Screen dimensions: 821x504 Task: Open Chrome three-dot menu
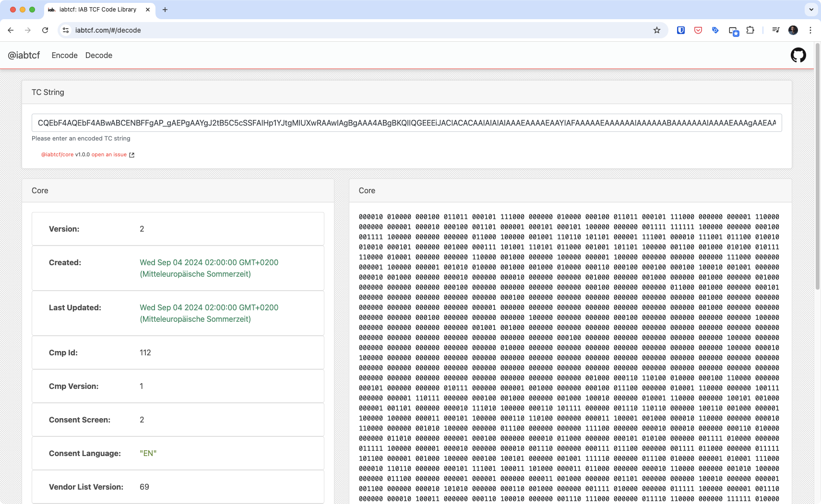(810, 30)
